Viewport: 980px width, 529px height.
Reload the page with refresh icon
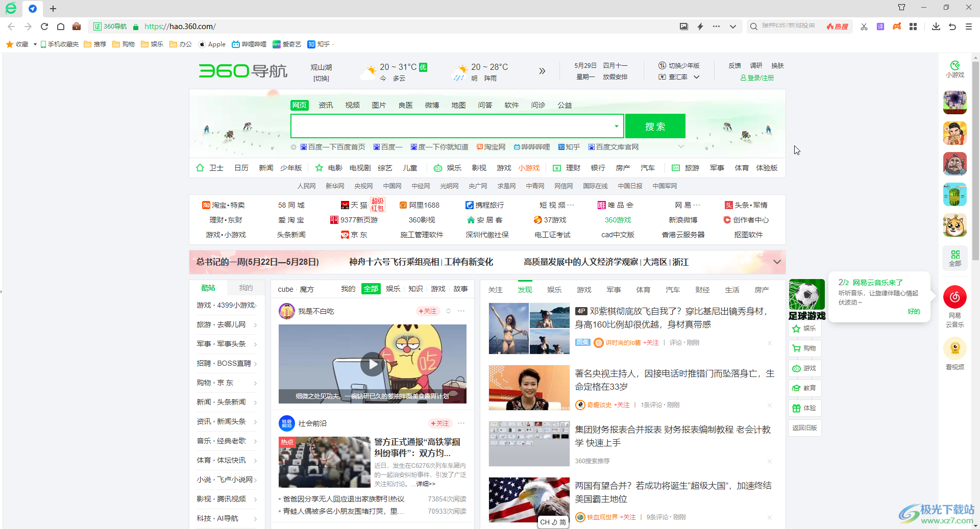[x=44, y=27]
